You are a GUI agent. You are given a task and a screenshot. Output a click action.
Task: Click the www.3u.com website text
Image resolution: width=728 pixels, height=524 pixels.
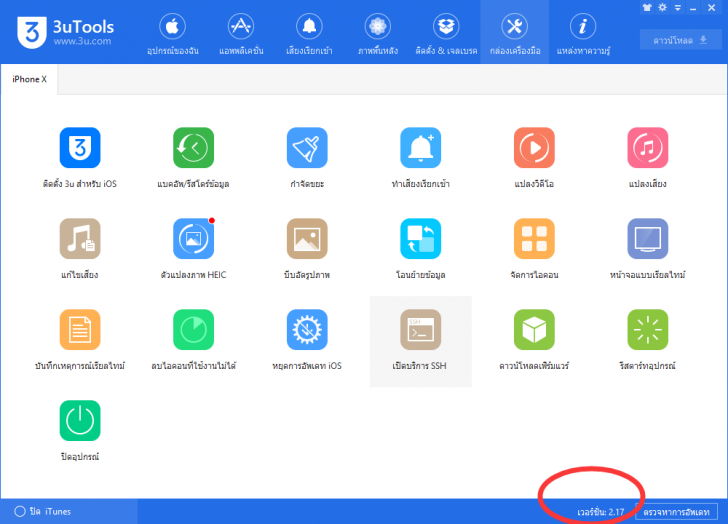click(x=82, y=41)
